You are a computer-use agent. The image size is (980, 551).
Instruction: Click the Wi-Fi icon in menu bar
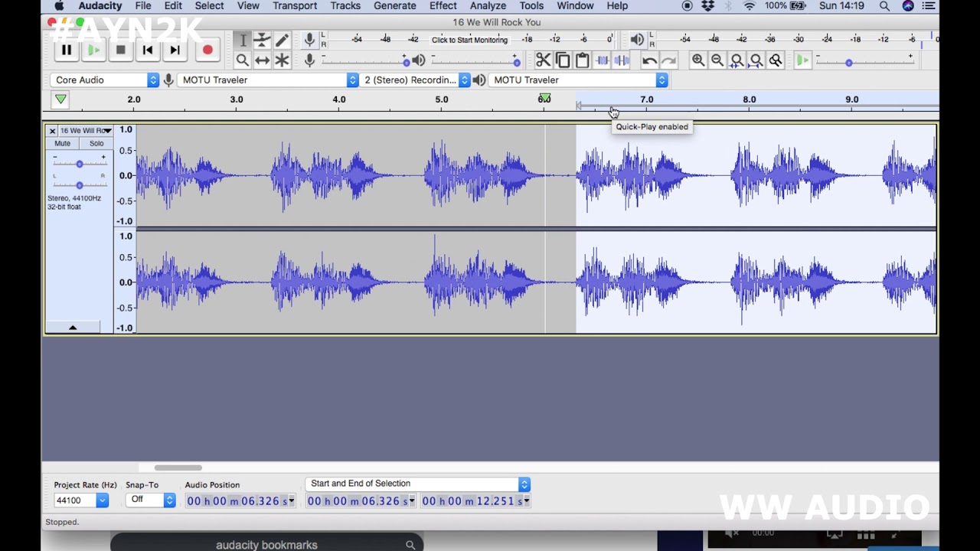[x=750, y=6]
